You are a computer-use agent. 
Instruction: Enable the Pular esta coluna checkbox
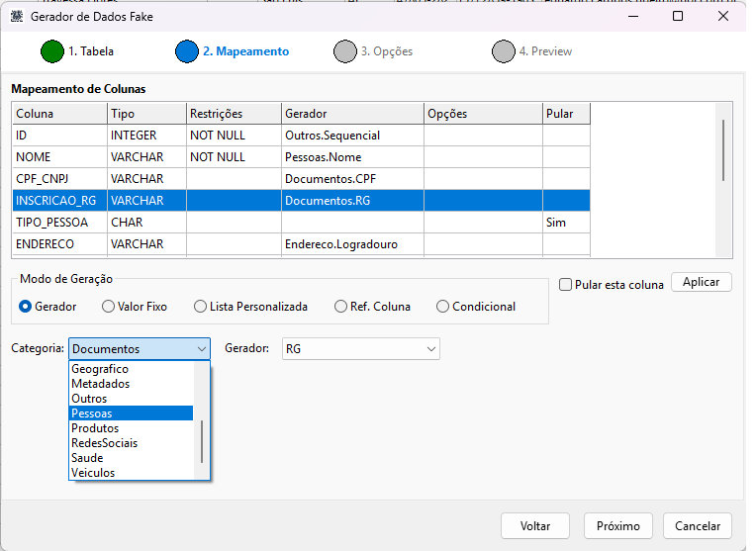[566, 285]
